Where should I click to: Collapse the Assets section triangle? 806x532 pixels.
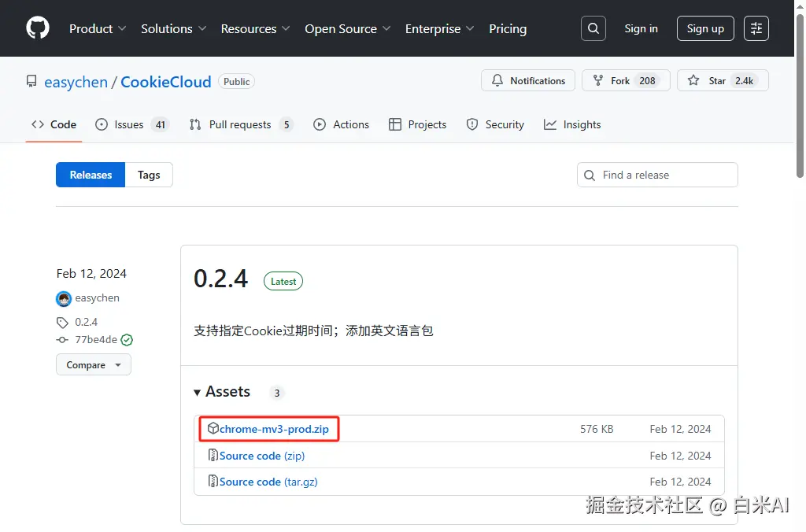[x=197, y=393]
